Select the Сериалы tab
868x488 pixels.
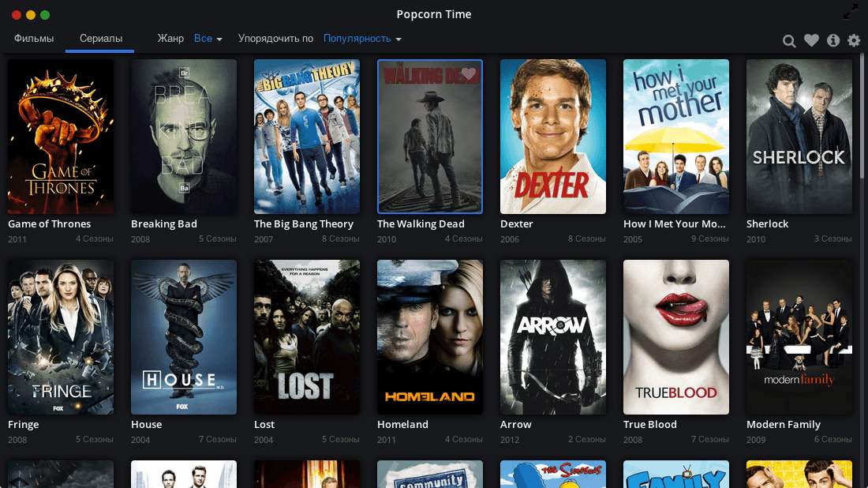(x=100, y=39)
